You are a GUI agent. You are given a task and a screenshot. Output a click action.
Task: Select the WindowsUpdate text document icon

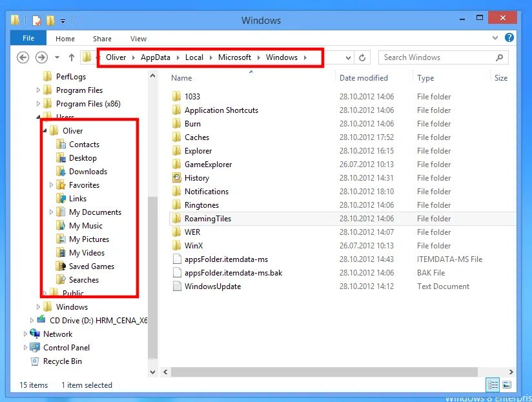tap(177, 286)
